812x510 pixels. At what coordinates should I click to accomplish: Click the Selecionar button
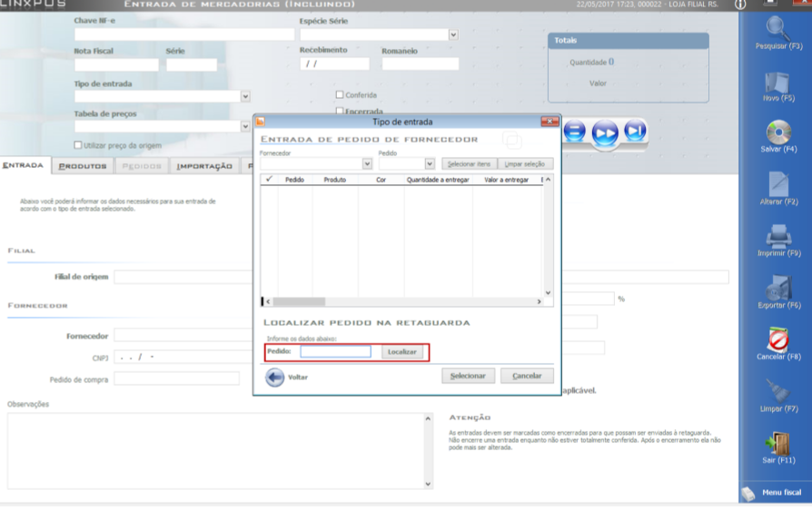(x=468, y=376)
